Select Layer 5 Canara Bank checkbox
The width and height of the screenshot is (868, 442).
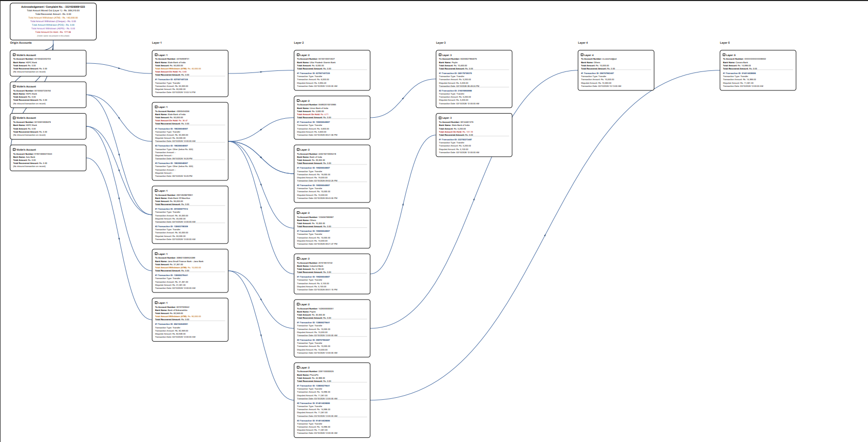(x=724, y=54)
